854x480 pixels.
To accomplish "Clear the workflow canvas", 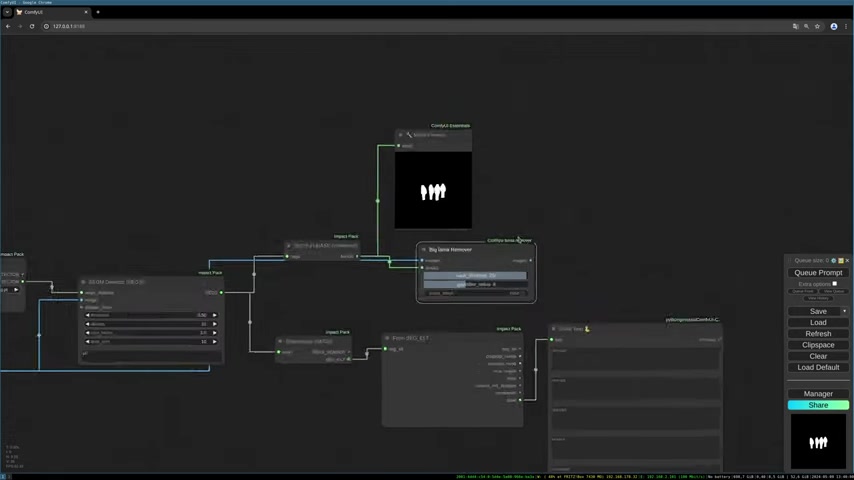I will pyautogui.click(x=818, y=356).
